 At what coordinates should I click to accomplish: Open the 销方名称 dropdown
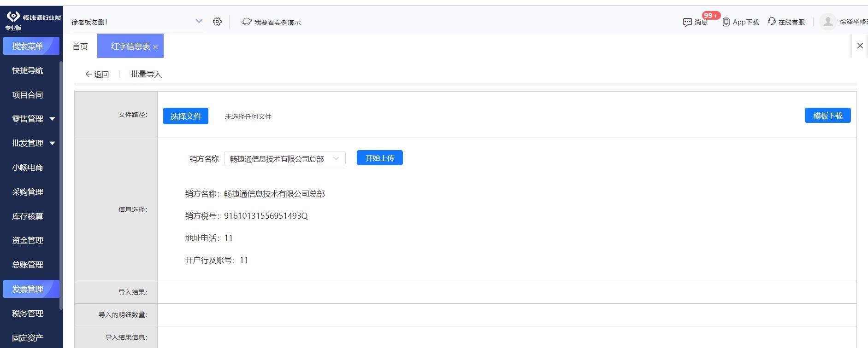[x=284, y=159]
